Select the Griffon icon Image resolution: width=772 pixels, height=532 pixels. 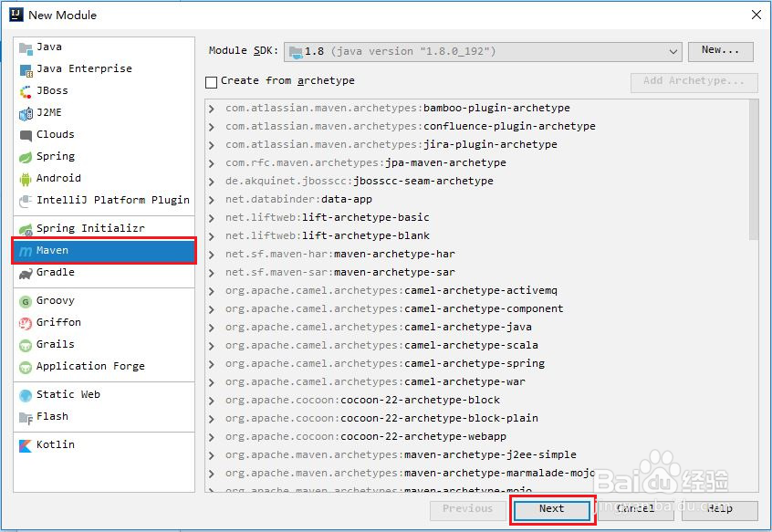coord(26,323)
